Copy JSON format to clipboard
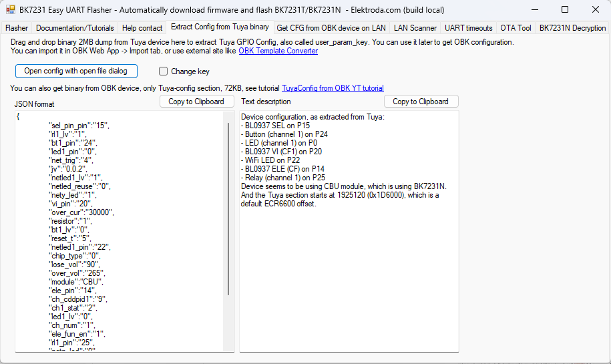Viewport: 611px width, 364px height. click(196, 102)
